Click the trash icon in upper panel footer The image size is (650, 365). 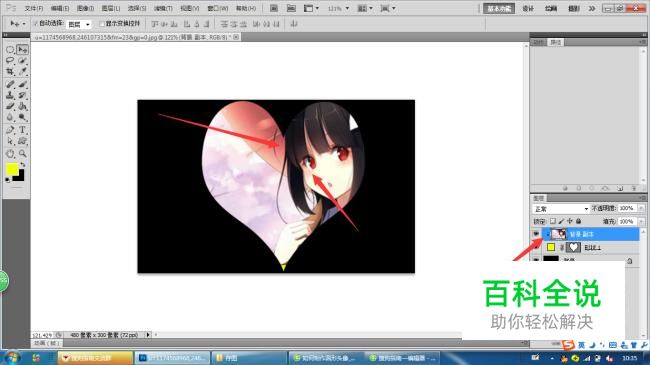pyautogui.click(x=634, y=188)
